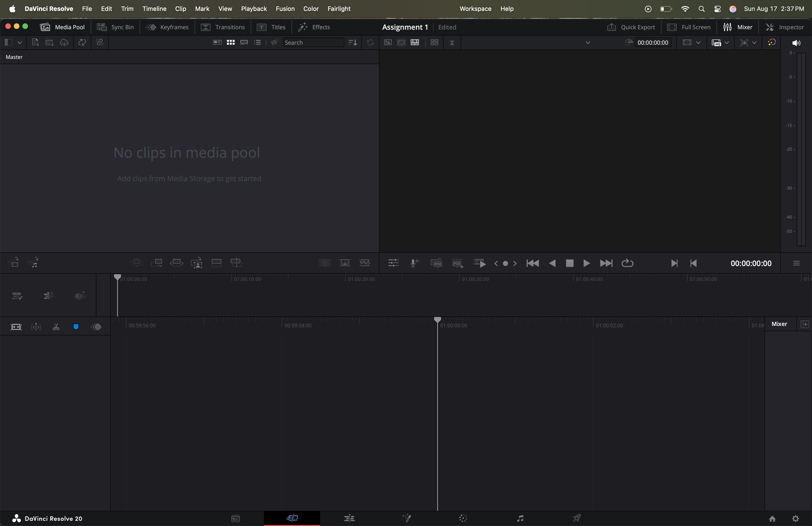This screenshot has height=526, width=812.
Task: Open the Deliver rocket page
Action: tap(576, 518)
